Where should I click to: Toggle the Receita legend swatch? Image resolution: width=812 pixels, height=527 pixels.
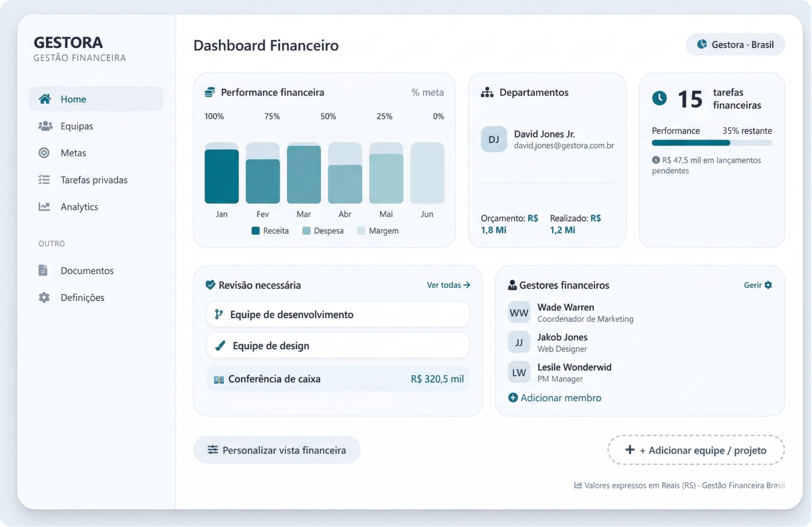pyautogui.click(x=256, y=231)
